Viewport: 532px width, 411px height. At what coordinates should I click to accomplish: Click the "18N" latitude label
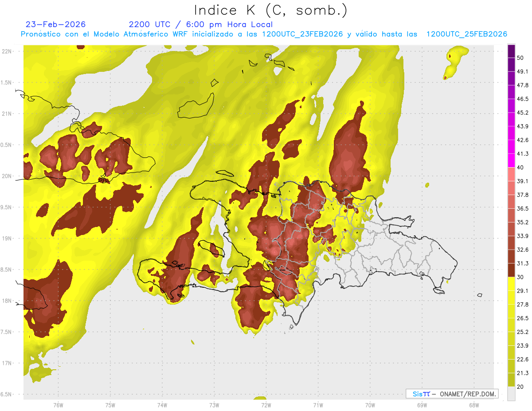pos(7,301)
